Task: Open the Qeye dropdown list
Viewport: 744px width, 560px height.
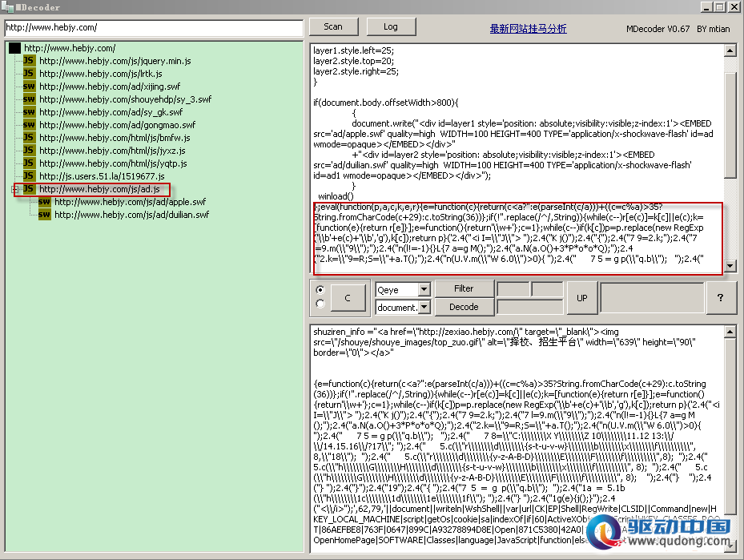Action: tap(424, 289)
